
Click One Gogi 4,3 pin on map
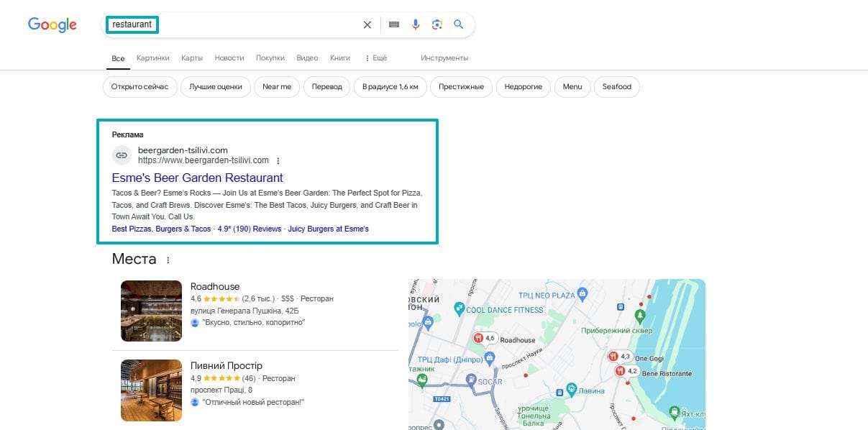coord(613,356)
